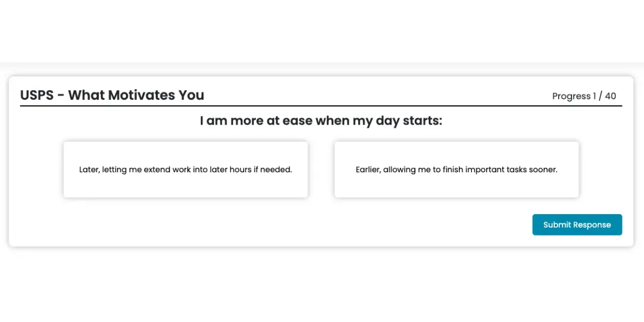Image resolution: width=644 pixels, height=322 pixels.
Task: Click the '40' total in progress counter
Action: 611,96
